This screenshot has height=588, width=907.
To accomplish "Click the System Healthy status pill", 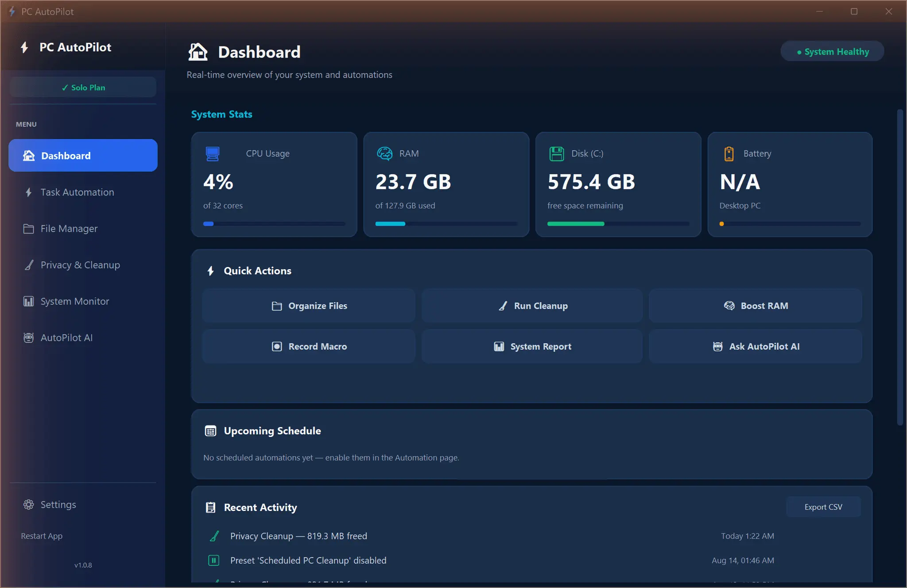I will (832, 51).
